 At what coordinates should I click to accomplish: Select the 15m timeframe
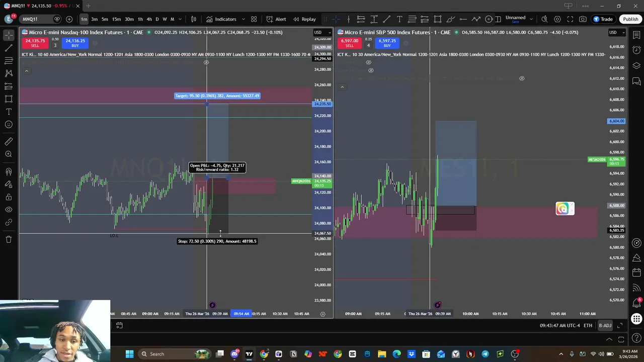(116, 19)
